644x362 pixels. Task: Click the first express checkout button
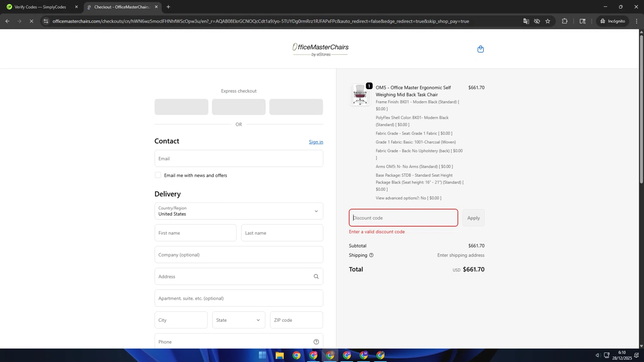click(x=181, y=107)
